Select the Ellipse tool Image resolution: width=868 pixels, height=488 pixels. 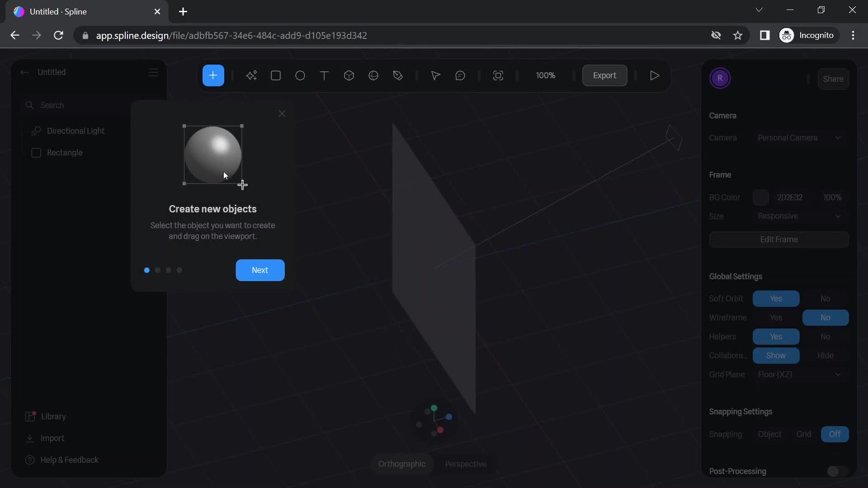(x=299, y=75)
